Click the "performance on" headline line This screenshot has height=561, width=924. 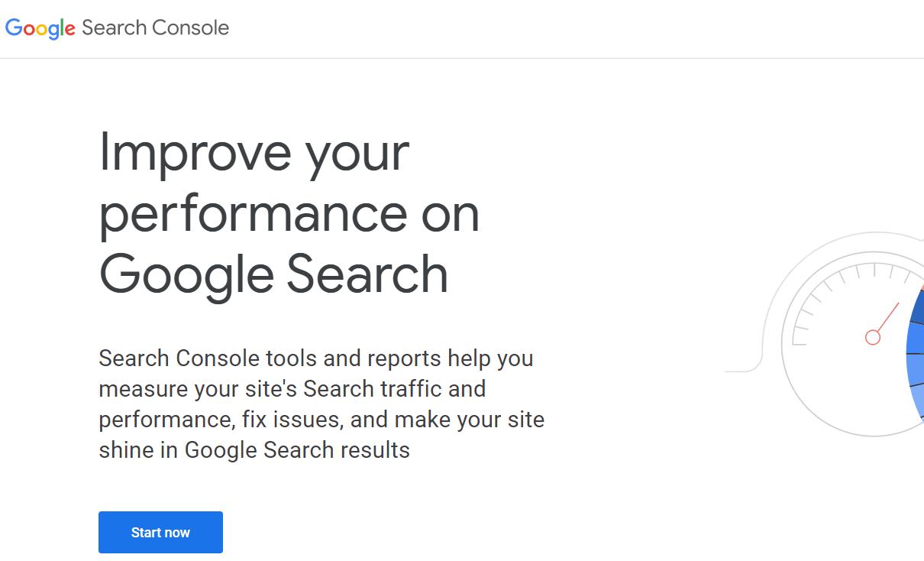tap(289, 213)
